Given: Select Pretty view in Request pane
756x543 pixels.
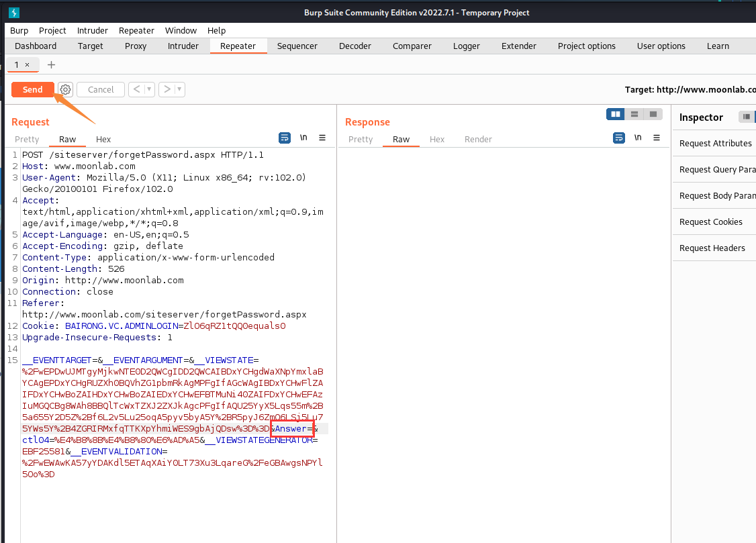Looking at the screenshot, I should (x=27, y=139).
